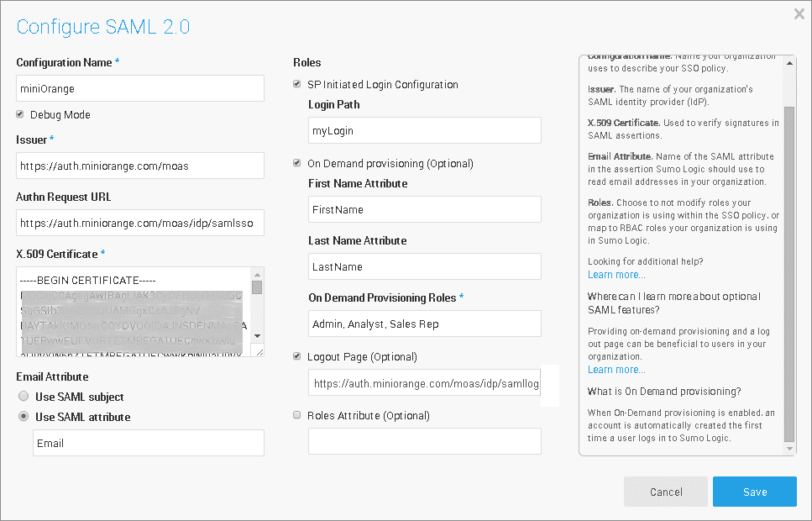
Task: Open Learn more link under additional help
Action: pyautogui.click(x=616, y=275)
